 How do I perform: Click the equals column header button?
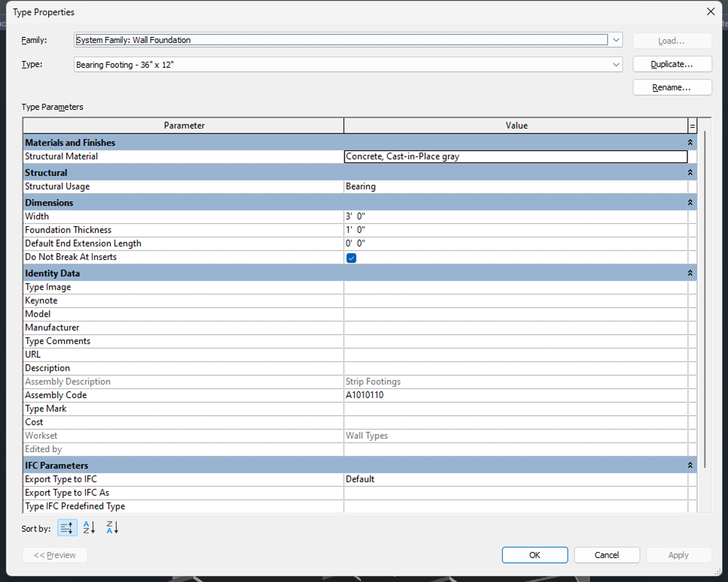click(692, 126)
